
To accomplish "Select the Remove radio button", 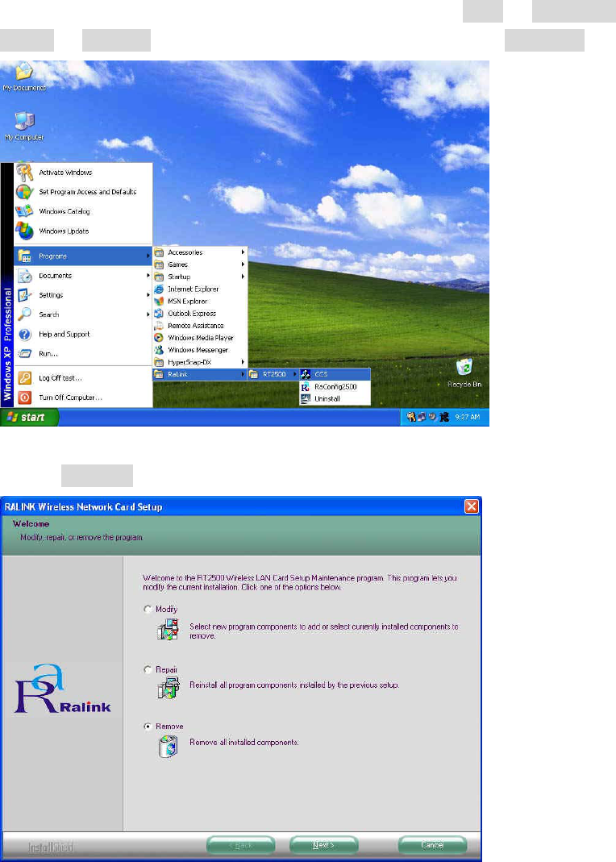I will pyautogui.click(x=148, y=727).
